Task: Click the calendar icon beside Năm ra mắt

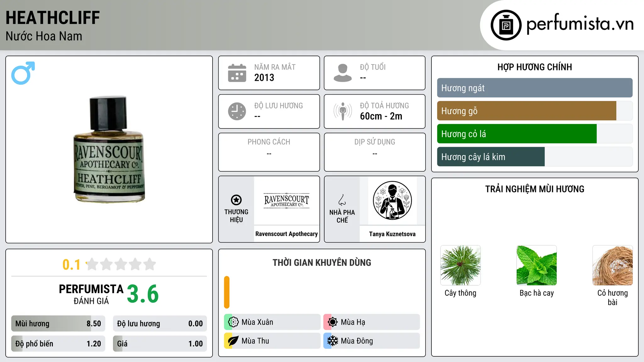Action: coord(237,73)
